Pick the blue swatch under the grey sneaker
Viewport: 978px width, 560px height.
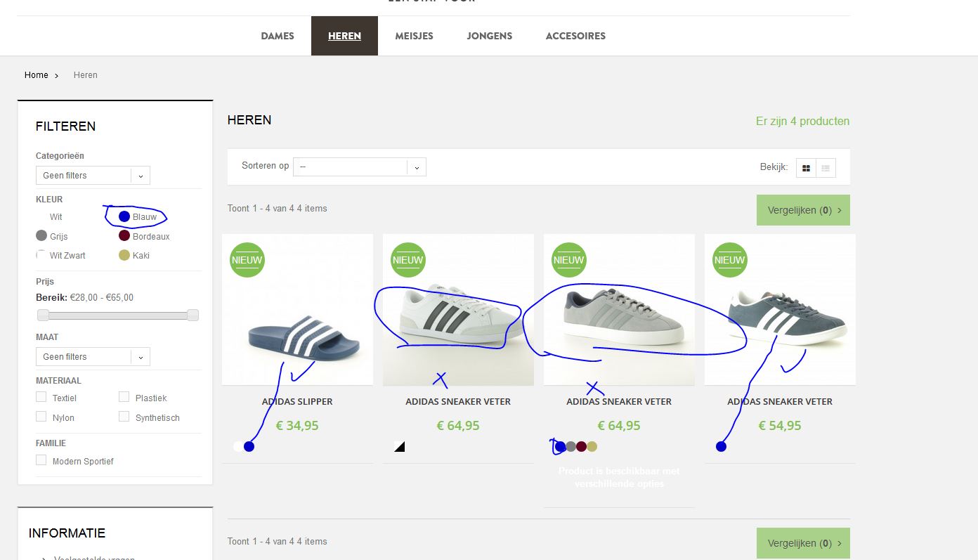(560, 446)
